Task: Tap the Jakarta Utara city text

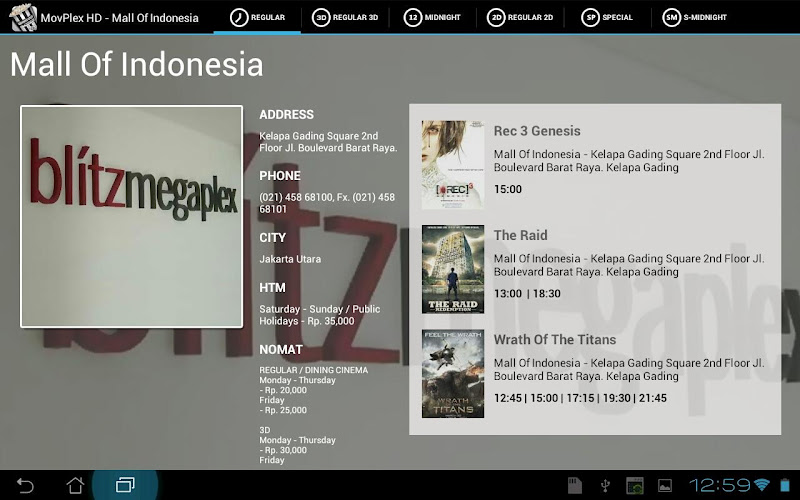Action: pos(290,259)
